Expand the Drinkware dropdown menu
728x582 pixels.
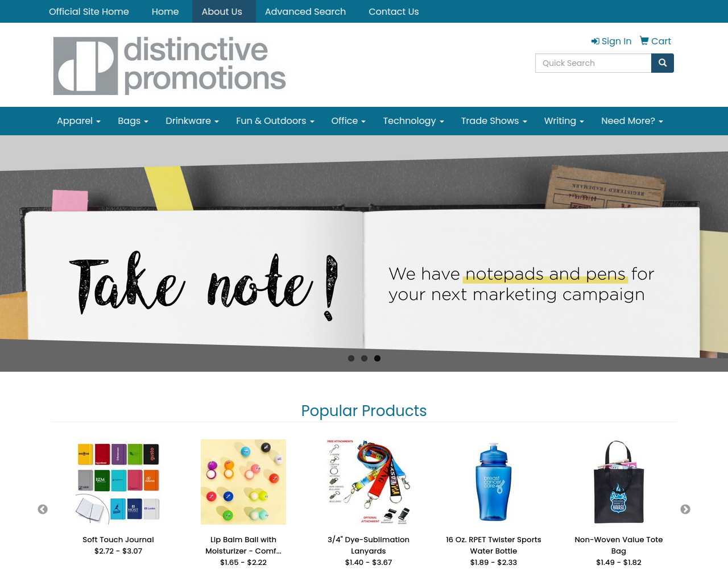point(192,121)
